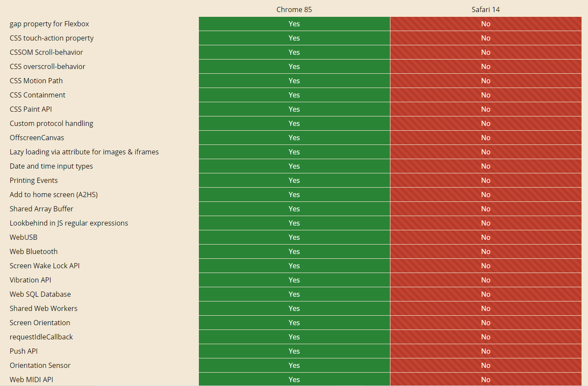Click the Chrome 85 column header
This screenshot has height=386, width=588.
click(x=294, y=9)
